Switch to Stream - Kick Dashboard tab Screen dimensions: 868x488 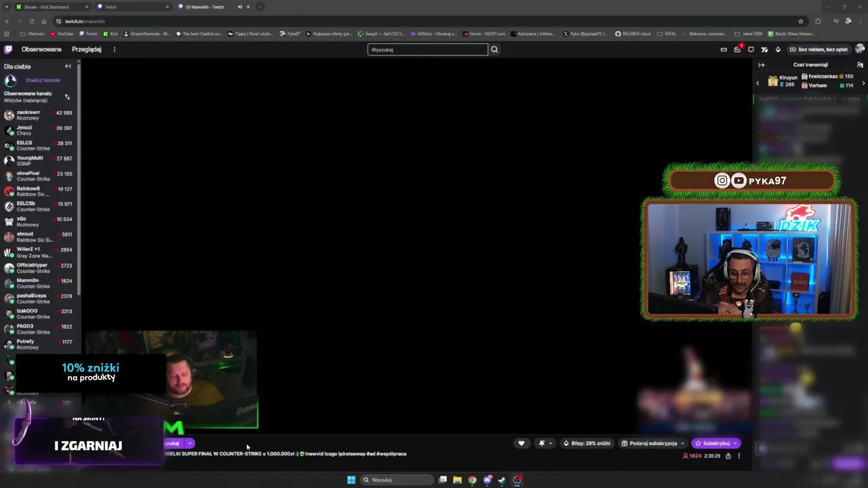[52, 7]
